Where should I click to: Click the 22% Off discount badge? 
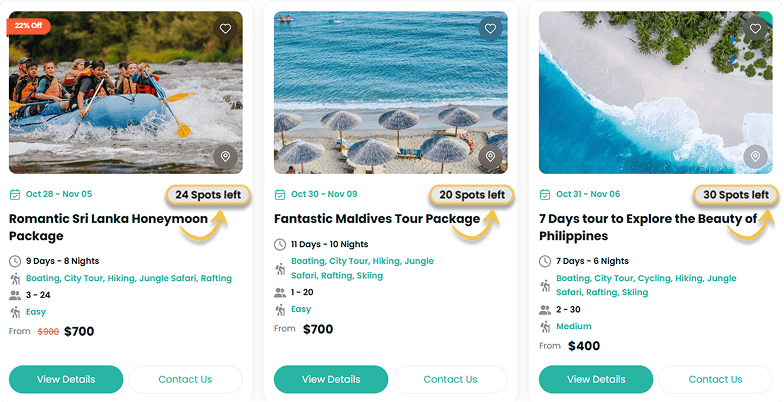[28, 26]
